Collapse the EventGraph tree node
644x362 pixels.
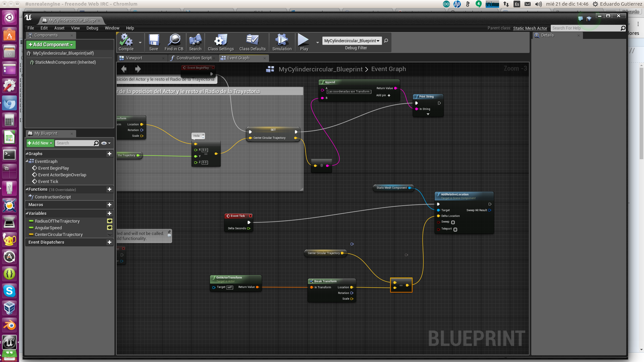coord(27,161)
